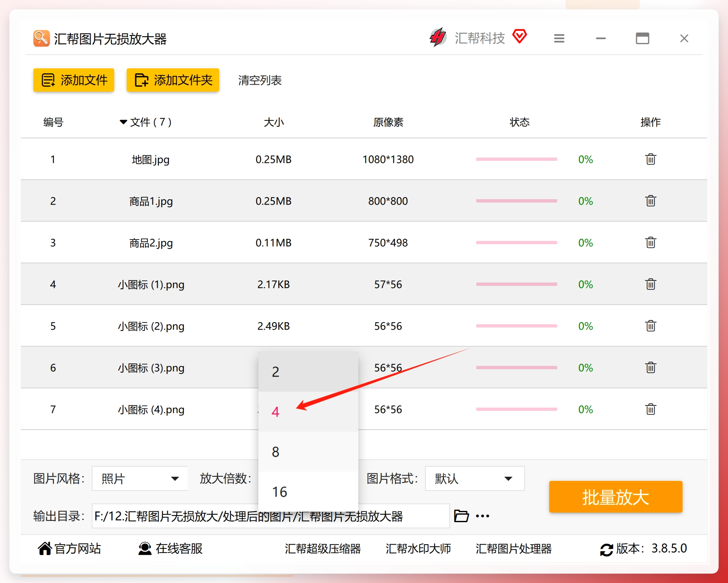Click 清空列表 link
Viewport: 728px width, 583px height.
coord(260,80)
